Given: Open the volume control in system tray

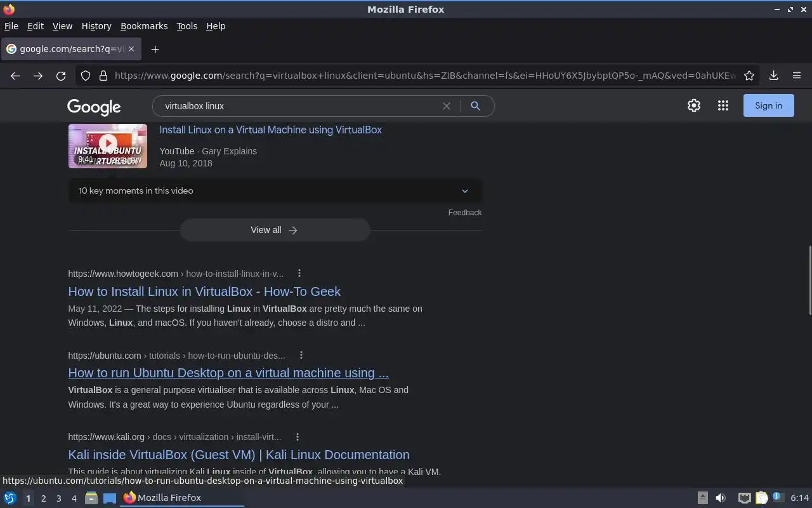Looking at the screenshot, I should pos(721,498).
